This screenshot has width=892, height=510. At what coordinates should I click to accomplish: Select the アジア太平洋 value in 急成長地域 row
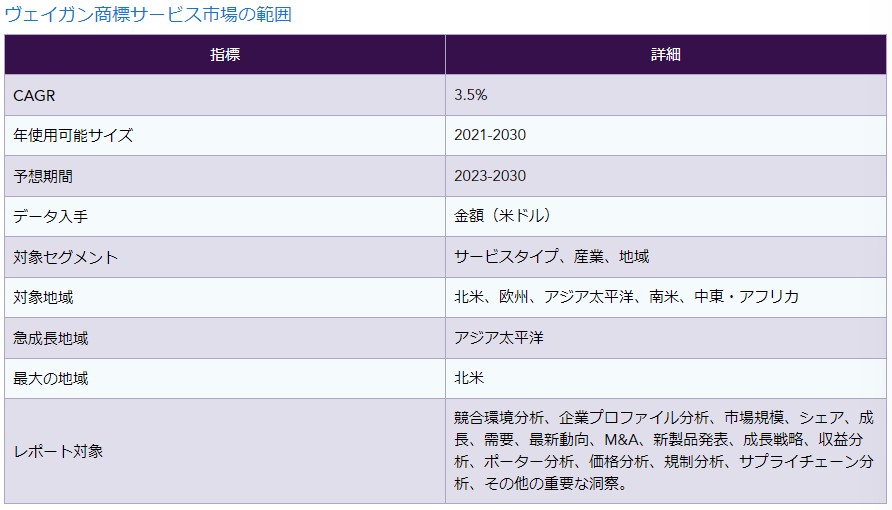tap(499, 338)
